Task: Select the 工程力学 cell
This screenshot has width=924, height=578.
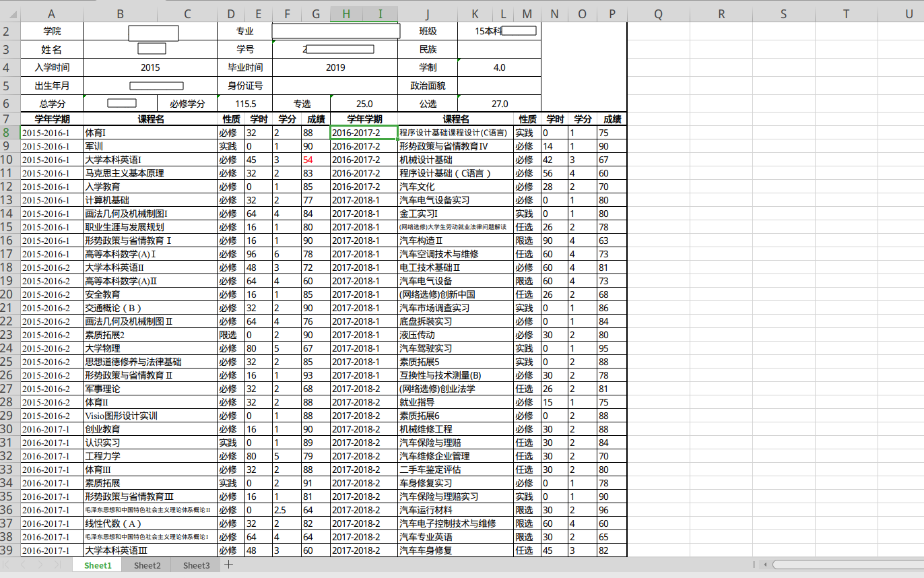Action: pyautogui.click(x=150, y=456)
